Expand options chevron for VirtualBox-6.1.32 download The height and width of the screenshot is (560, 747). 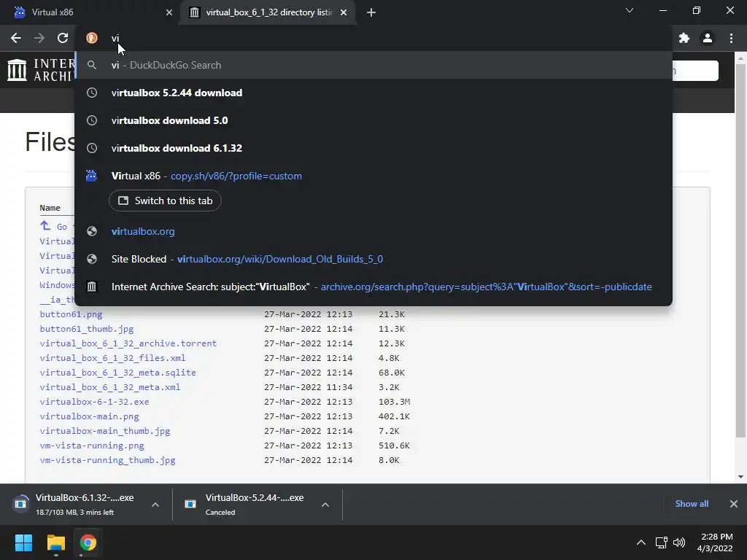click(155, 505)
